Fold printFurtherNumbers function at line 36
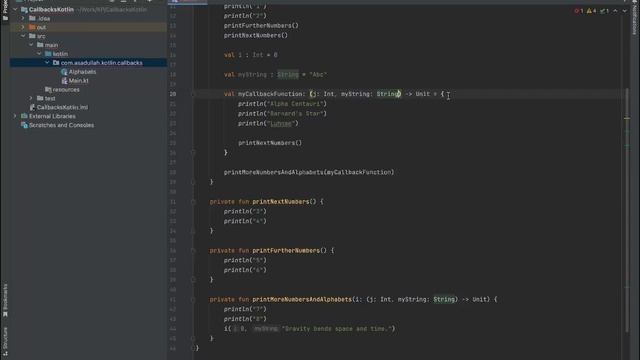The width and height of the screenshot is (640, 360). pos(193,251)
